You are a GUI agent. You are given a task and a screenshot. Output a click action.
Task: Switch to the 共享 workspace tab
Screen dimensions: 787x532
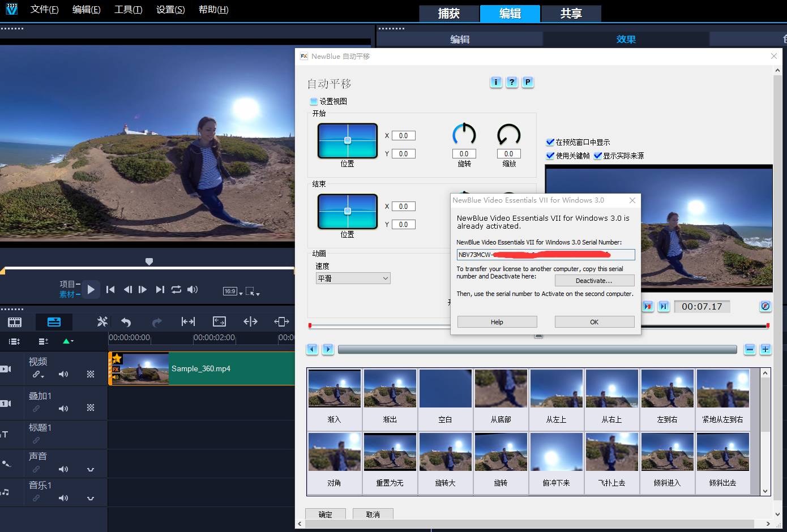point(571,14)
